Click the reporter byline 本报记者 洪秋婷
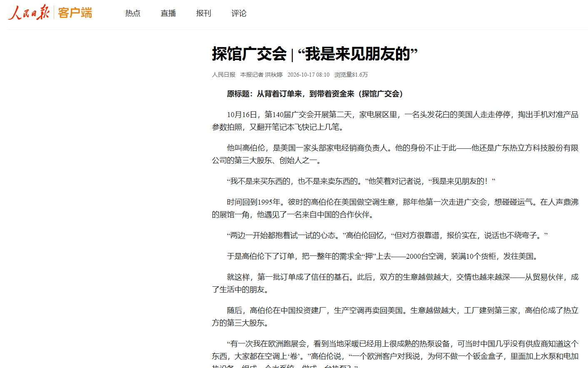The image size is (588, 368). coord(262,75)
